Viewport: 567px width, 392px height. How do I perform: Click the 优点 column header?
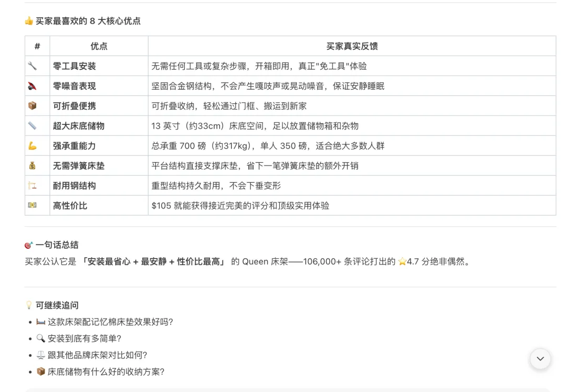99,46
